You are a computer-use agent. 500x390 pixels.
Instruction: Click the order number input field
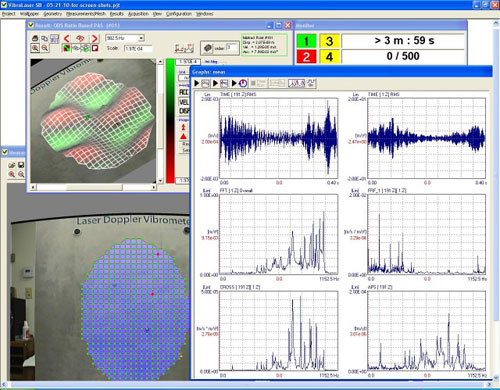[232, 48]
